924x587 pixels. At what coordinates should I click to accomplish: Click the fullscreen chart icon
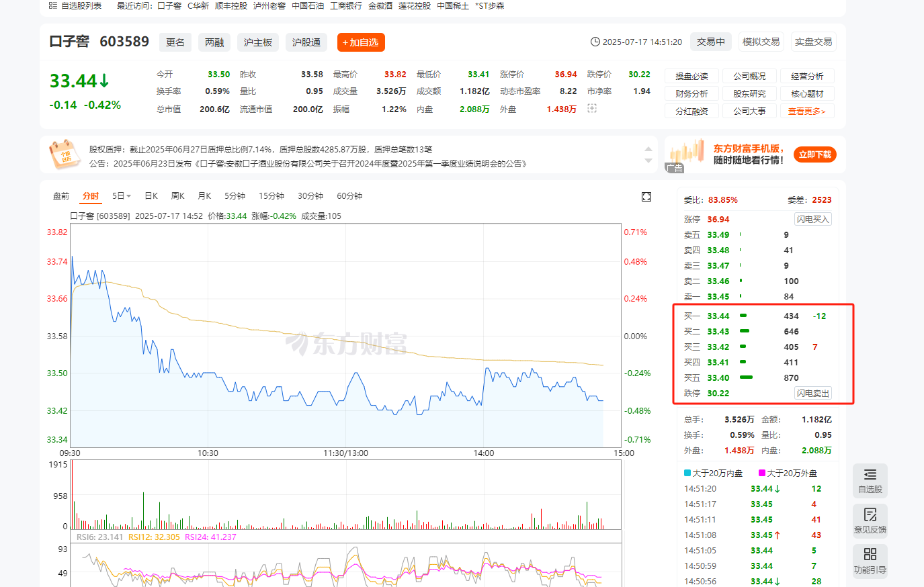click(646, 196)
